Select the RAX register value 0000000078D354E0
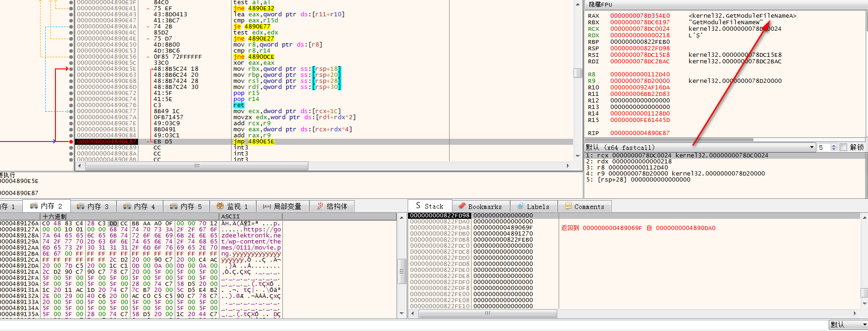868x331 pixels. click(x=640, y=16)
